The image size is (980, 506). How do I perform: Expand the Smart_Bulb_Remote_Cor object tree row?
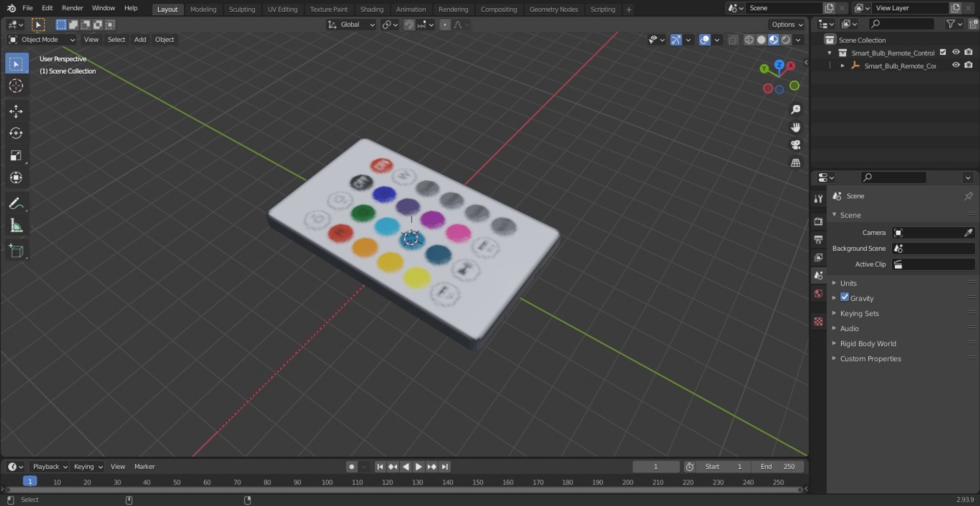pyautogui.click(x=842, y=66)
